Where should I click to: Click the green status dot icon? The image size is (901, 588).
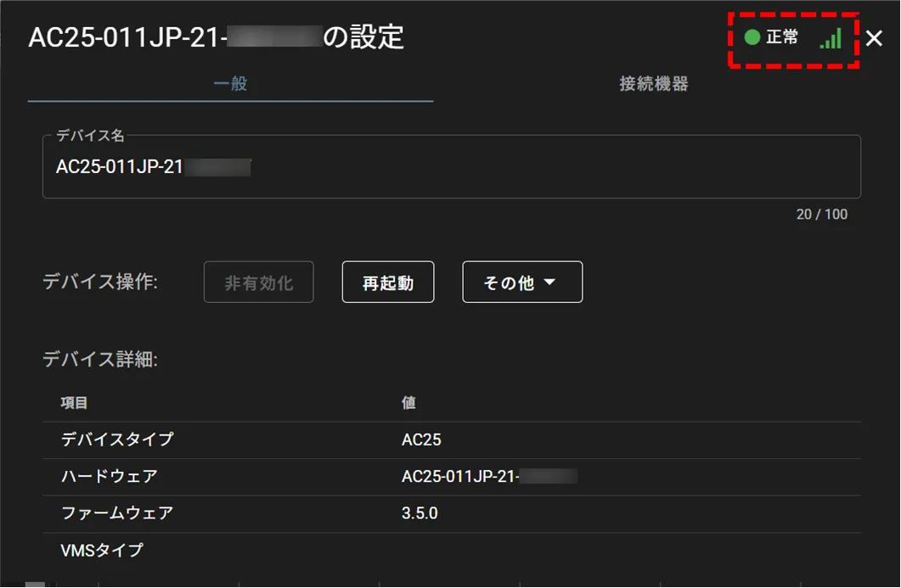click(x=752, y=37)
